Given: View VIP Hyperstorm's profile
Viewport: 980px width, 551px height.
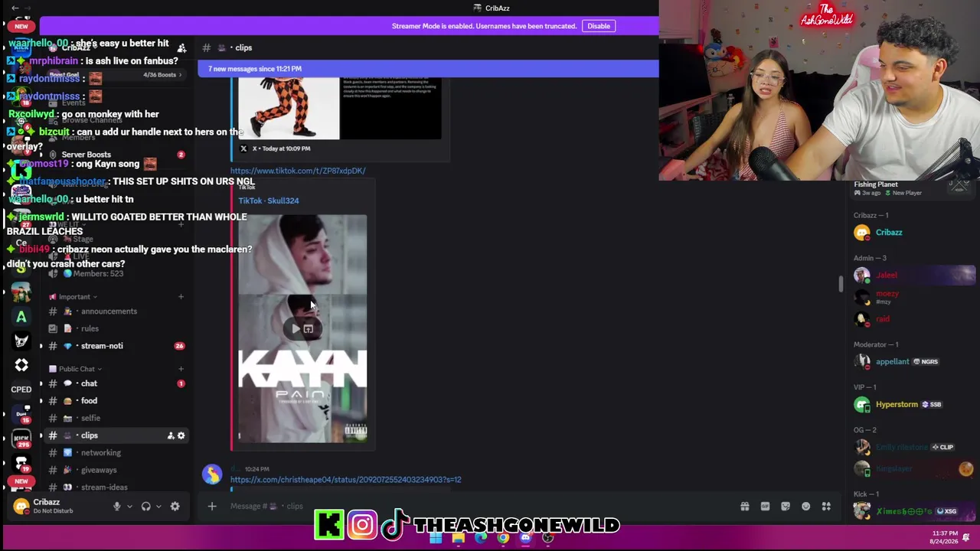Looking at the screenshot, I should 914,405.
